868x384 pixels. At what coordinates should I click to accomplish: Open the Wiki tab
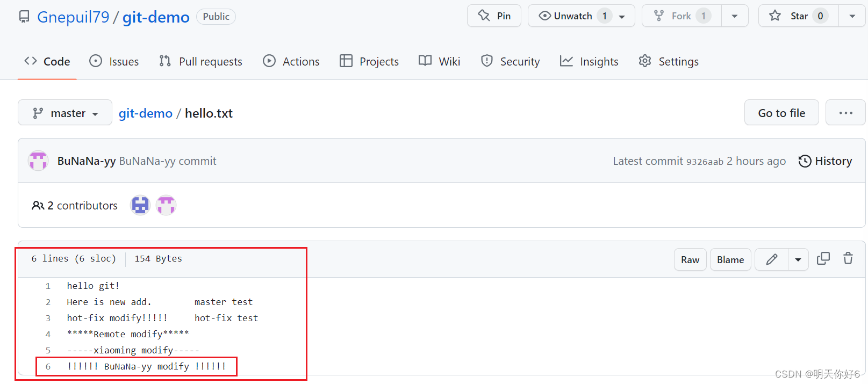point(440,61)
